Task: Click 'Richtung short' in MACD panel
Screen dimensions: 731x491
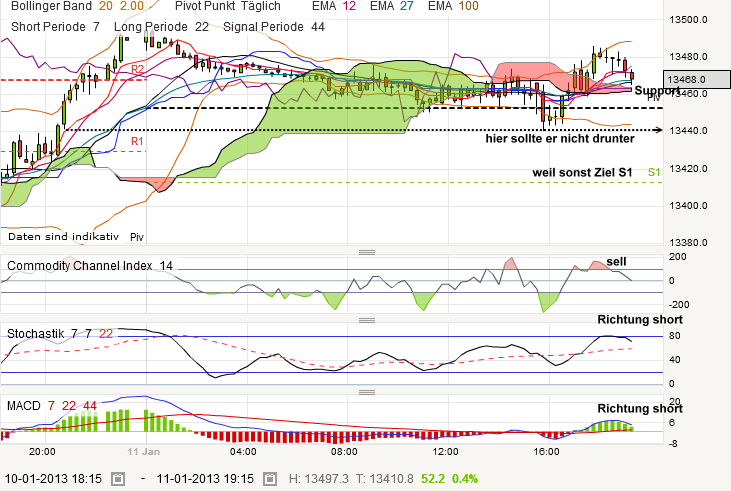Action: pyautogui.click(x=640, y=408)
